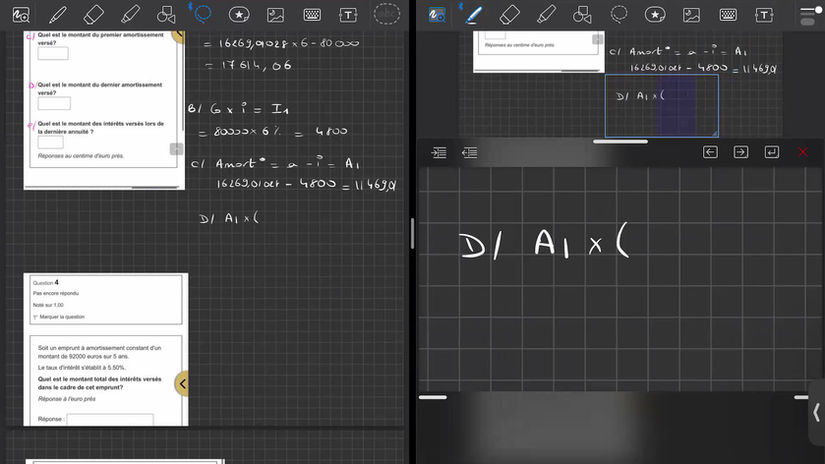Click the zoom window top grab handle
The width and height of the screenshot is (825, 464).
pos(620,142)
